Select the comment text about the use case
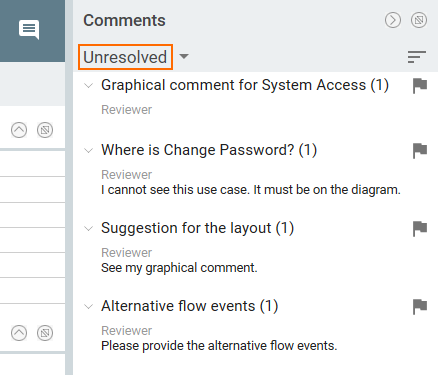438x375 pixels. pos(251,190)
